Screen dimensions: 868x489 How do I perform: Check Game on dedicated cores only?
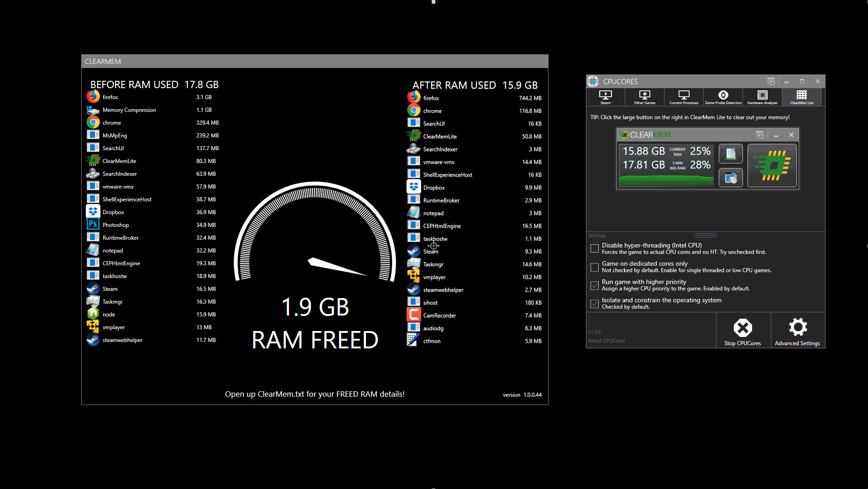595,267
